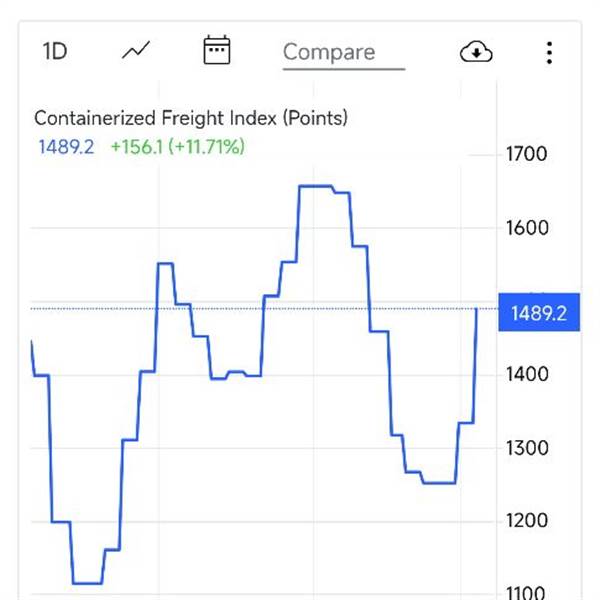Viewport: 600px width, 600px height.
Task: Click the chart's lowest trough segment
Action: point(87,582)
